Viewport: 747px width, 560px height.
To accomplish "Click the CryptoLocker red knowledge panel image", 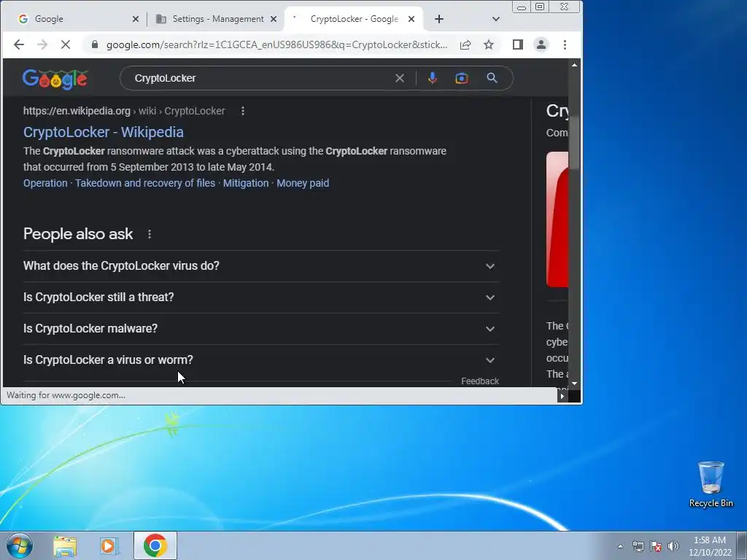I will [557, 219].
